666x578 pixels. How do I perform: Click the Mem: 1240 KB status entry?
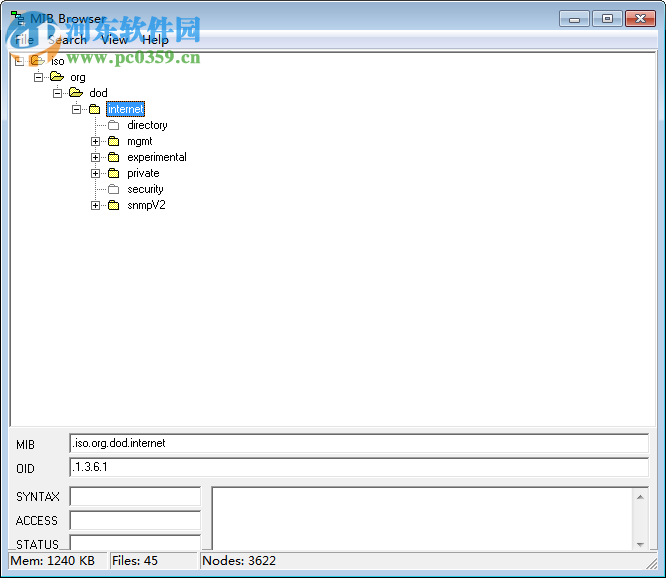click(x=57, y=561)
